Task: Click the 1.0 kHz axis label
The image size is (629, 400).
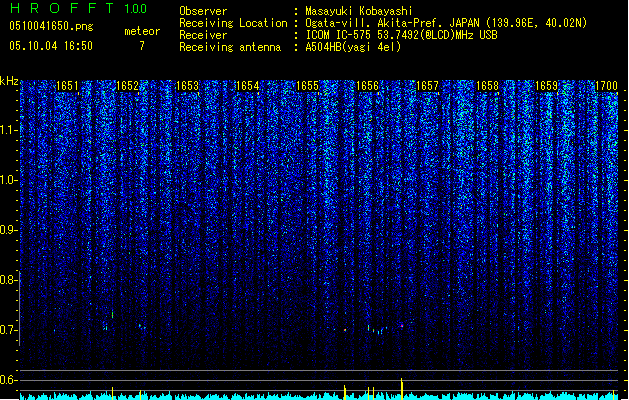Action: click(8, 180)
